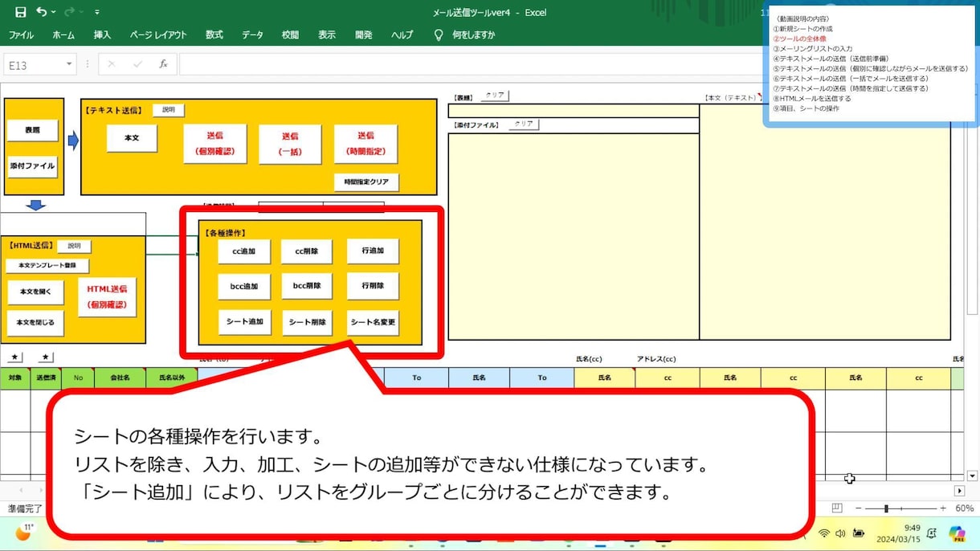Screen dimensions: 980x551
Task: Click the bcc追加 button
Action: tap(244, 286)
